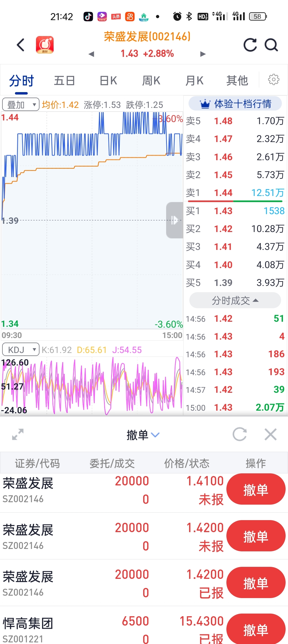288x644 pixels.
Task: Refresh the cancel-order list
Action: coord(239,434)
